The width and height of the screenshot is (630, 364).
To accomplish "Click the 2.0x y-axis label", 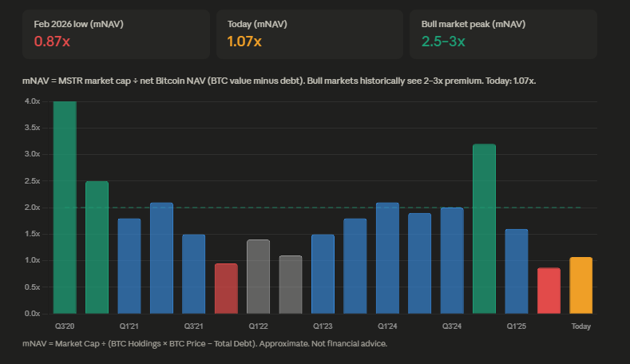I will [x=32, y=208].
